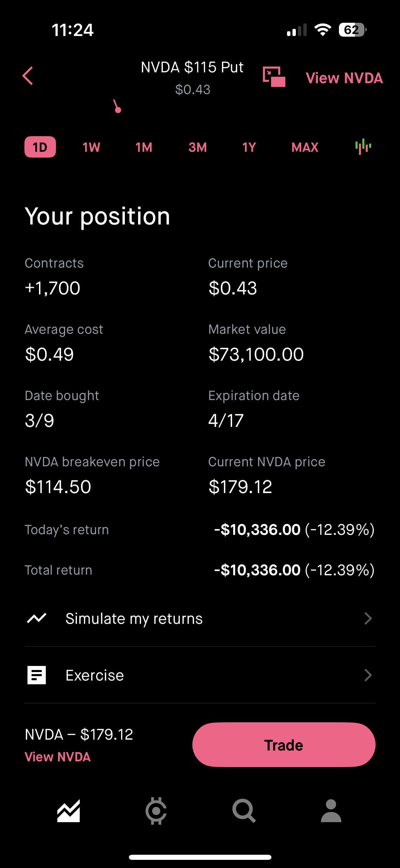Select the 1Y chart tab
Image resolution: width=400 pixels, height=868 pixels.
249,147
